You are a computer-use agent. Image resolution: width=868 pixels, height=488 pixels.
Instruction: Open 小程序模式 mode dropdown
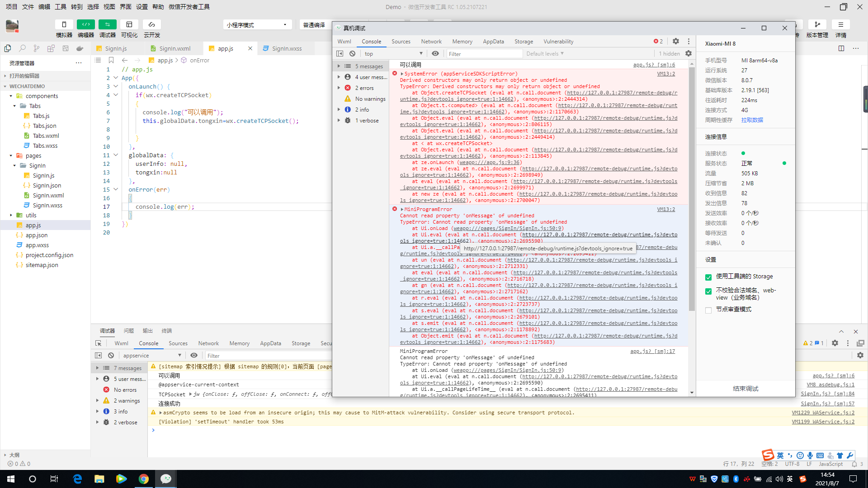click(x=257, y=25)
